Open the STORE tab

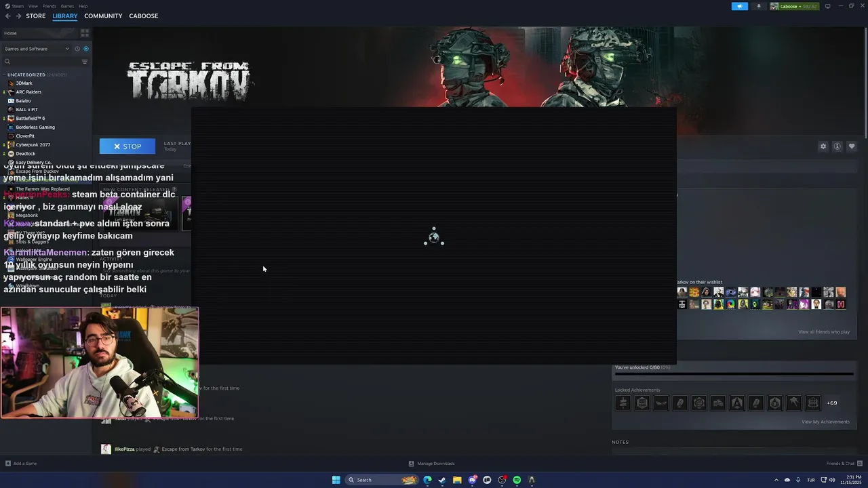pyautogui.click(x=36, y=16)
